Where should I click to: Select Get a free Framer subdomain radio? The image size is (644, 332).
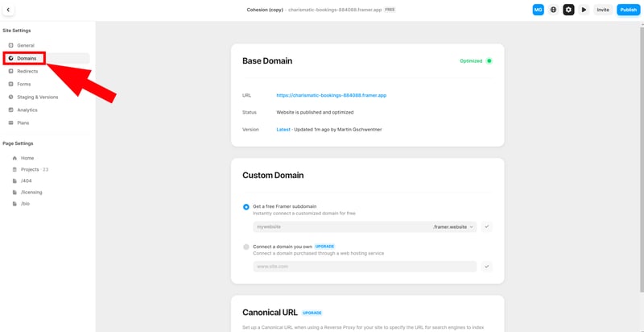tap(246, 207)
